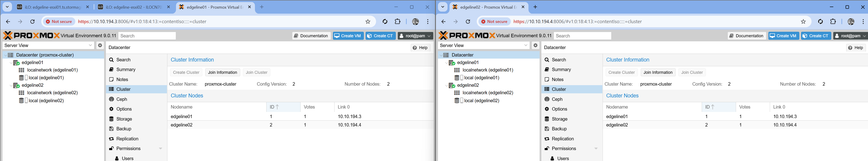Open Chrome three-dot menu in left window
The width and height of the screenshot is (868, 161).
click(x=428, y=22)
